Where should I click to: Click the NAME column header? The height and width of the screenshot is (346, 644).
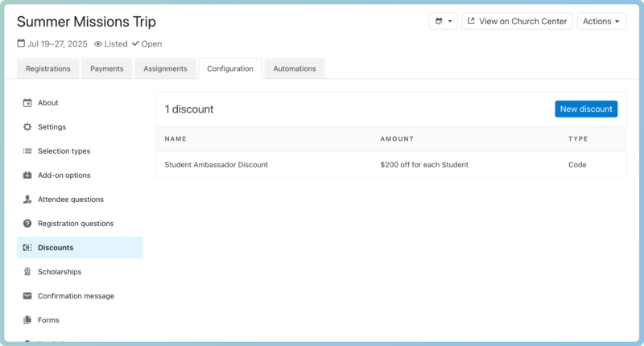[175, 138]
